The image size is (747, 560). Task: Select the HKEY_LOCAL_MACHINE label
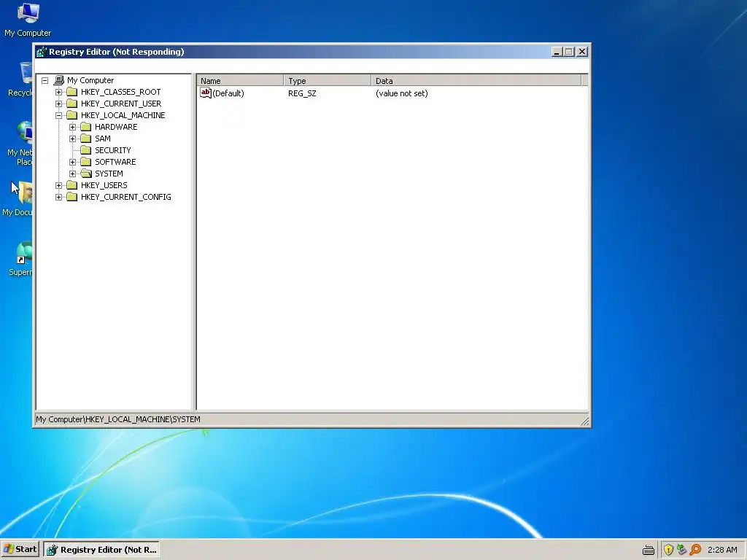pos(123,115)
